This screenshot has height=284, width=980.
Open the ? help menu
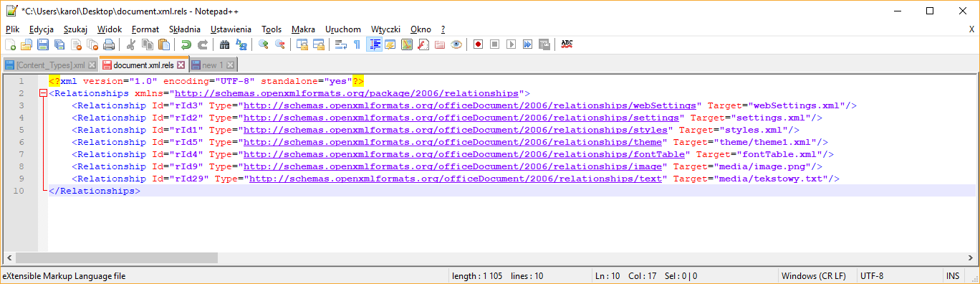(x=443, y=29)
